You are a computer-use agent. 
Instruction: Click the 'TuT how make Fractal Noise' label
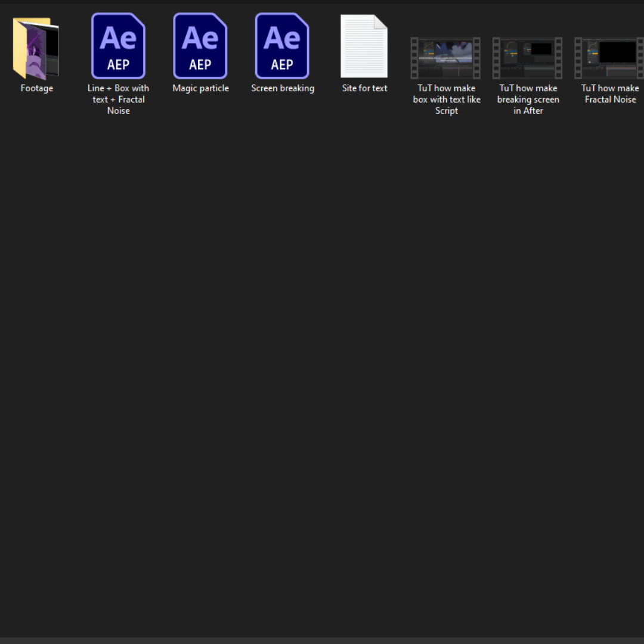click(611, 94)
